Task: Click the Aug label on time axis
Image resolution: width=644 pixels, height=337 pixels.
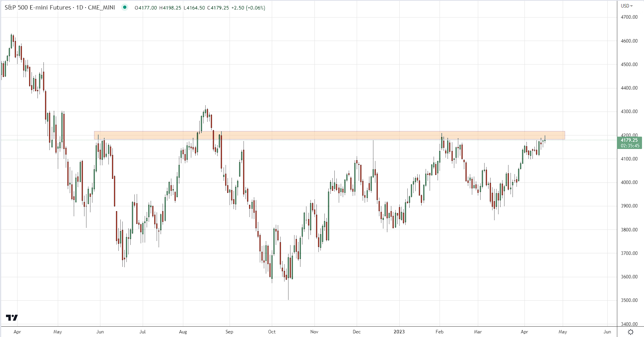Action: tap(183, 332)
